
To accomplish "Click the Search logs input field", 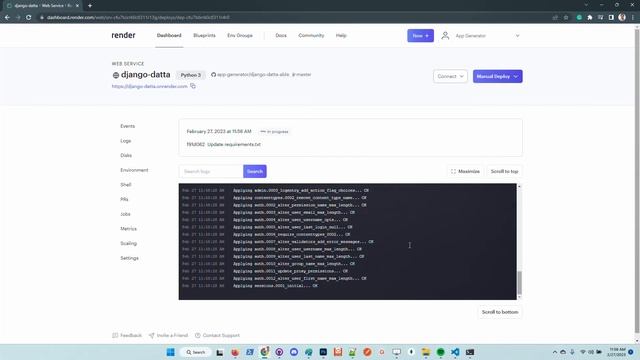I will 211,171.
